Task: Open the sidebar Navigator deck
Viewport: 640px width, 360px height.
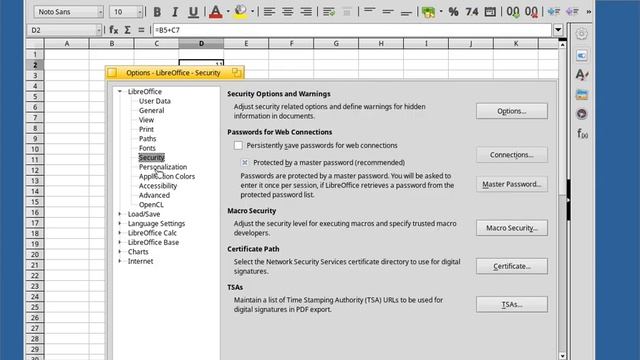Action: point(582,114)
